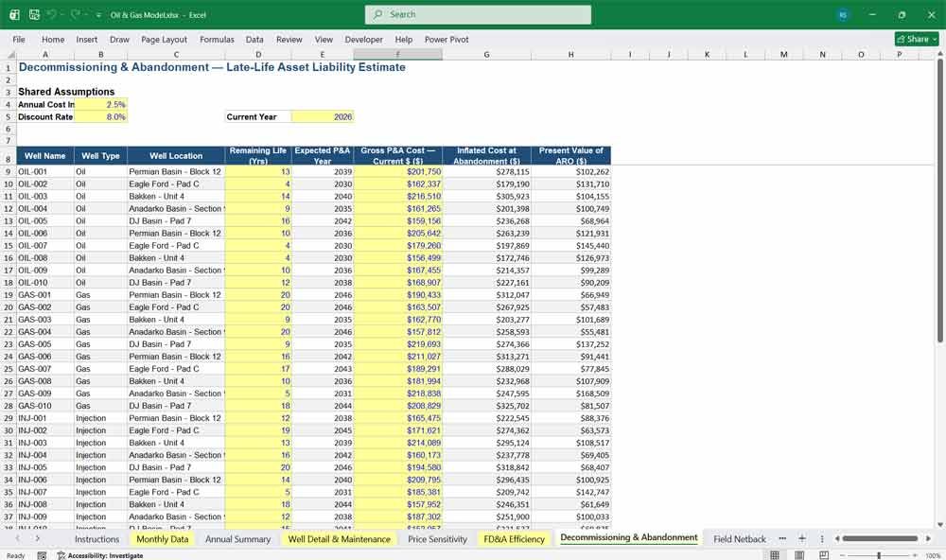Image resolution: width=946 pixels, height=560 pixels.
Task: Click the Discount Rate 8.0% cell
Action: (x=101, y=116)
